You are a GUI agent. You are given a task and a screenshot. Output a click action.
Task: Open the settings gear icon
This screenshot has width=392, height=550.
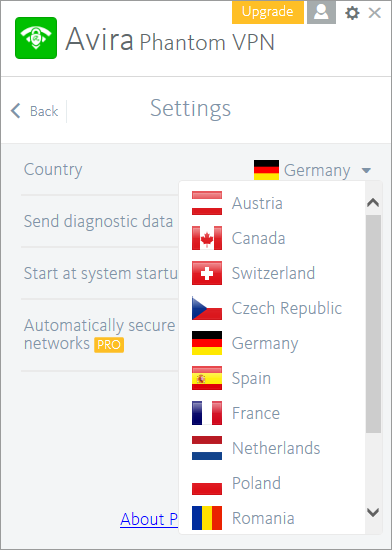click(x=352, y=13)
